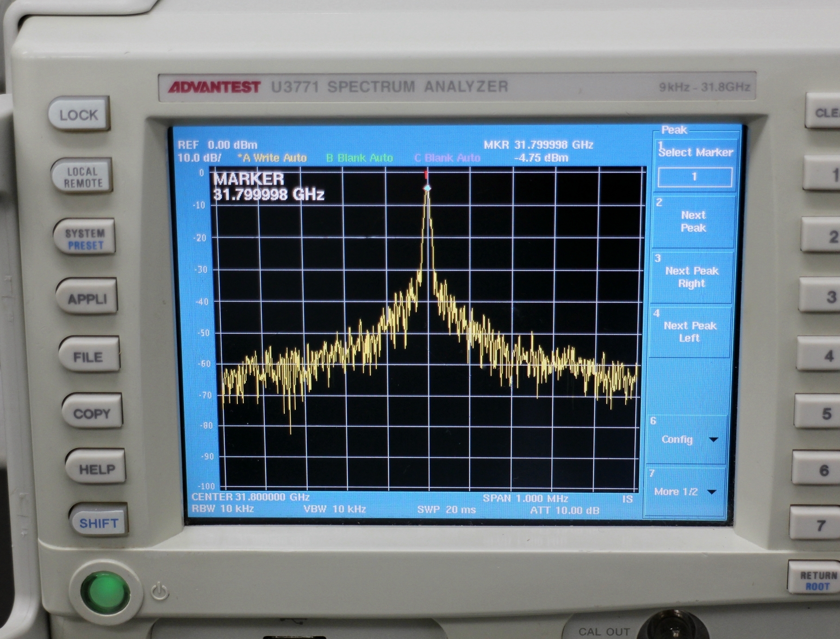Push the LOCK hardware key
This screenshot has width=840, height=639.
click(x=79, y=114)
